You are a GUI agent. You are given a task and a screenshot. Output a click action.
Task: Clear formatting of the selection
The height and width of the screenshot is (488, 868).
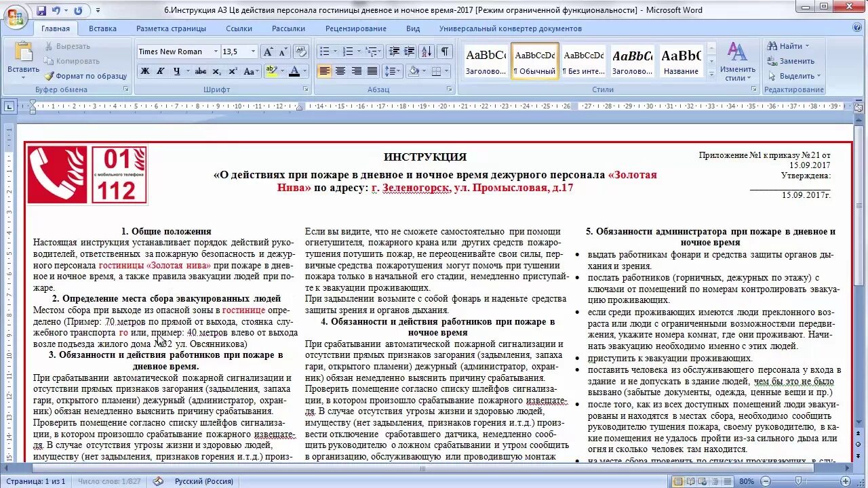(x=301, y=52)
